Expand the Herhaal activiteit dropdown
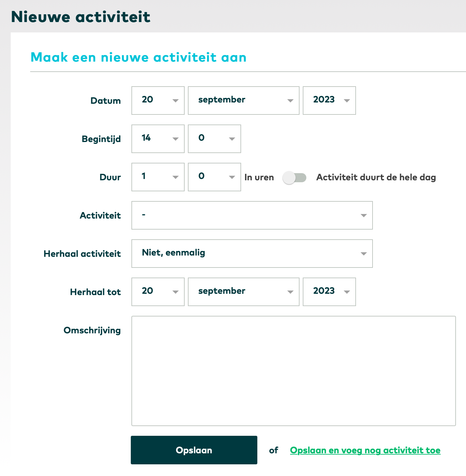This screenshot has width=466, height=476. [x=252, y=254]
